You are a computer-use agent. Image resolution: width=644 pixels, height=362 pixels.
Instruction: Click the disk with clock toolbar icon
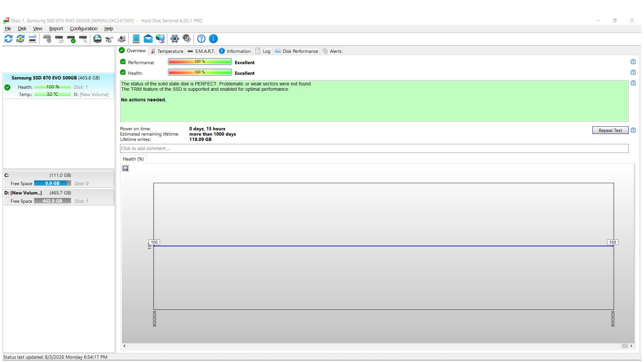59,39
